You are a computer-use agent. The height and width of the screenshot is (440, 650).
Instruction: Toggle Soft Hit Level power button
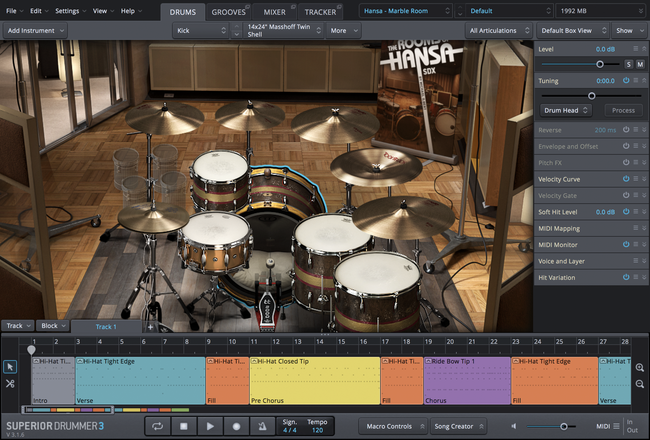626,211
